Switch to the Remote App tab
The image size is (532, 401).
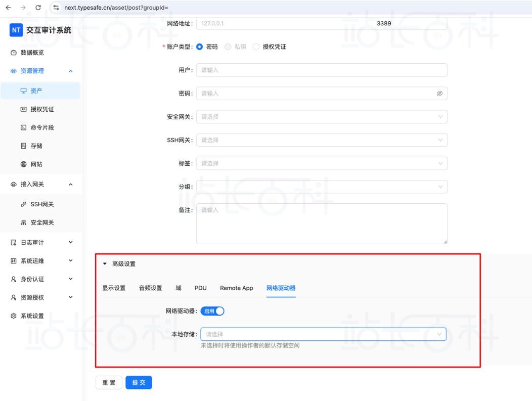(236, 288)
